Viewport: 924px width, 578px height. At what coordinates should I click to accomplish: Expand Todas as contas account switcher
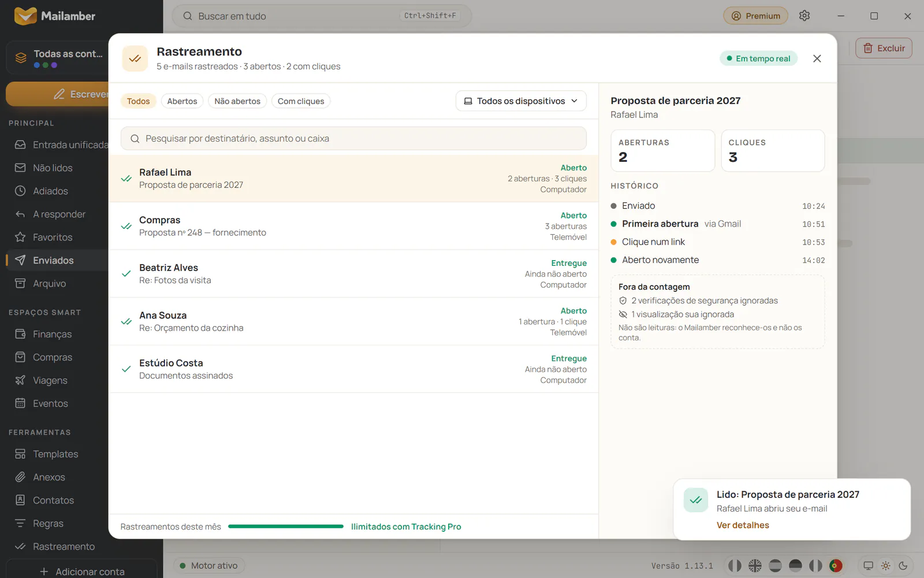[x=58, y=58]
